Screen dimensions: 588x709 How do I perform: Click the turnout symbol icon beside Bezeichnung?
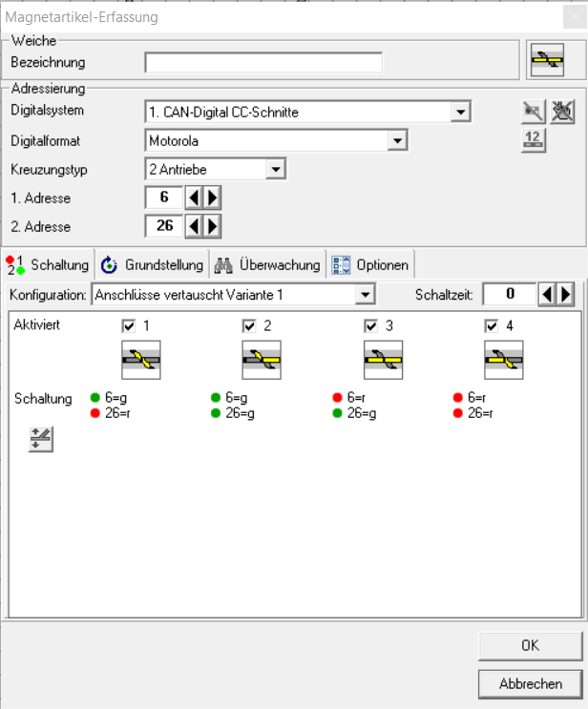[547, 60]
